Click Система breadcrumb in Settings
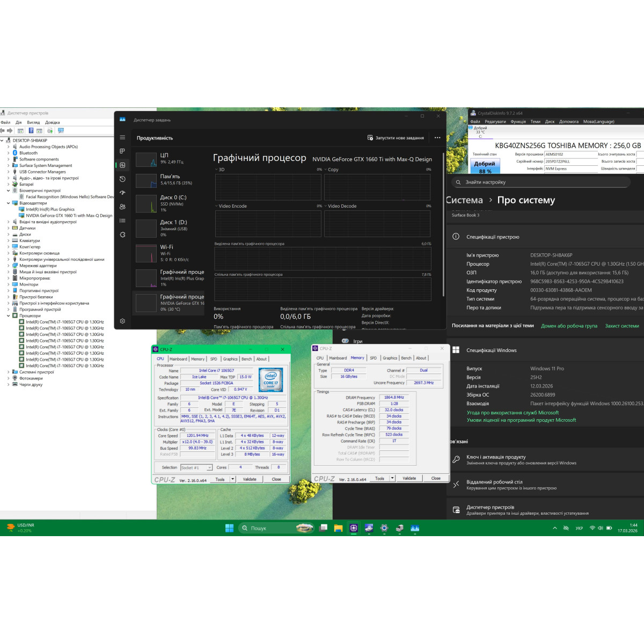The height and width of the screenshot is (644, 644). point(464,200)
